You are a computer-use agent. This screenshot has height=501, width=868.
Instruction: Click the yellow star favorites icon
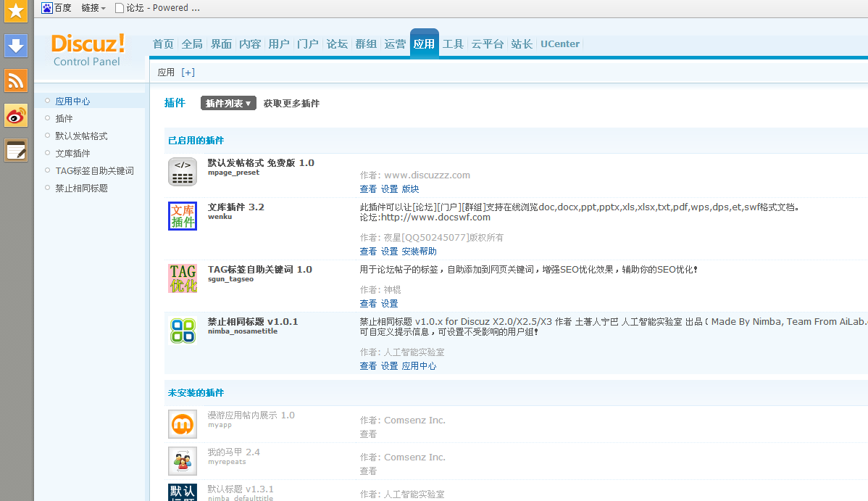coord(16,9)
